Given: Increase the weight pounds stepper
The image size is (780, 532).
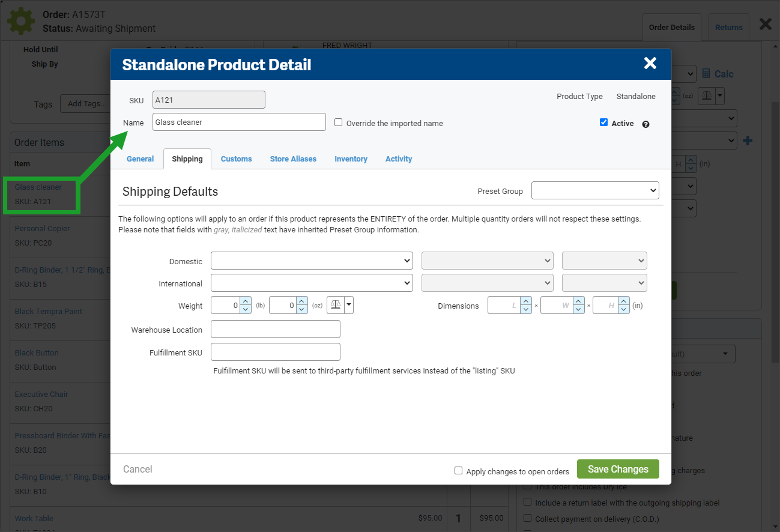Looking at the screenshot, I should tap(245, 301).
